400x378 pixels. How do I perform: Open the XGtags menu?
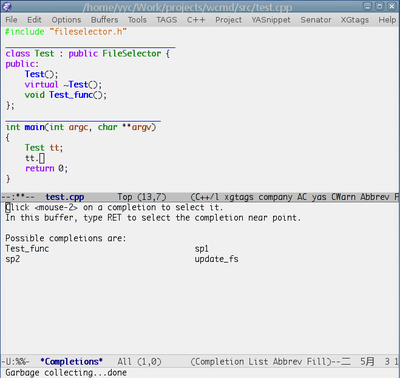tap(355, 20)
